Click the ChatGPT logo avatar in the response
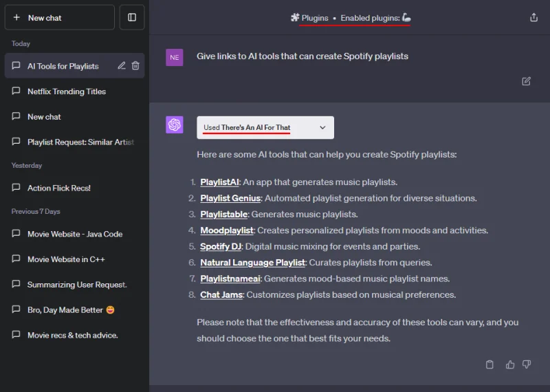Screen dimensions: 550x392 tap(175, 124)
